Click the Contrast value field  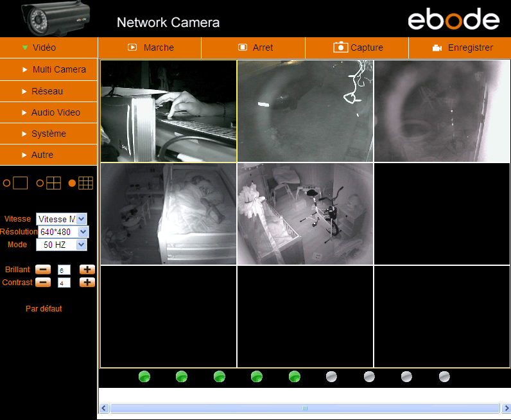64,283
